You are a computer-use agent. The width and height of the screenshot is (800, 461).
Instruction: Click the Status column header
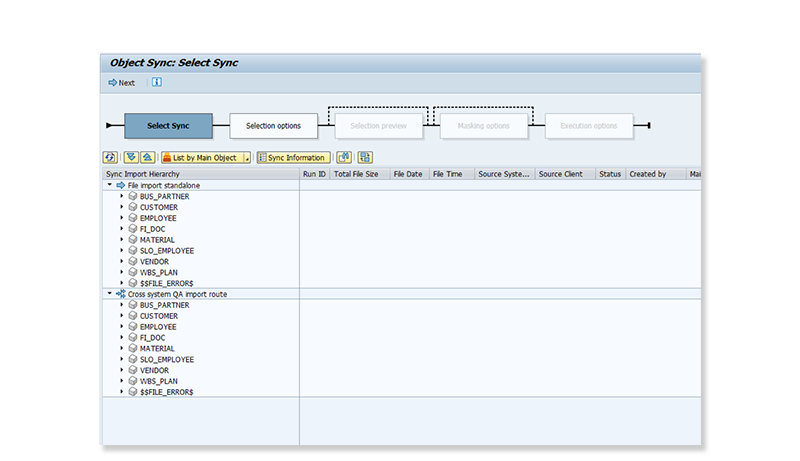coord(609,174)
